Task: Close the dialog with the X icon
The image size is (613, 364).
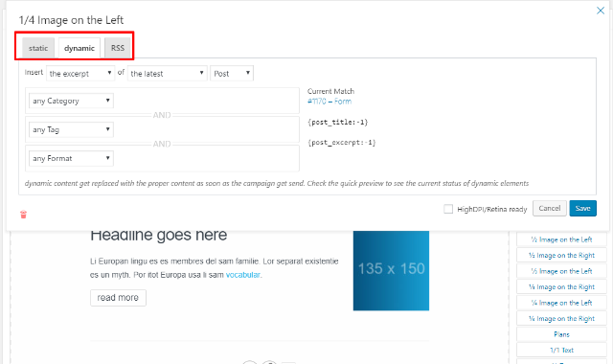Action: click(601, 11)
